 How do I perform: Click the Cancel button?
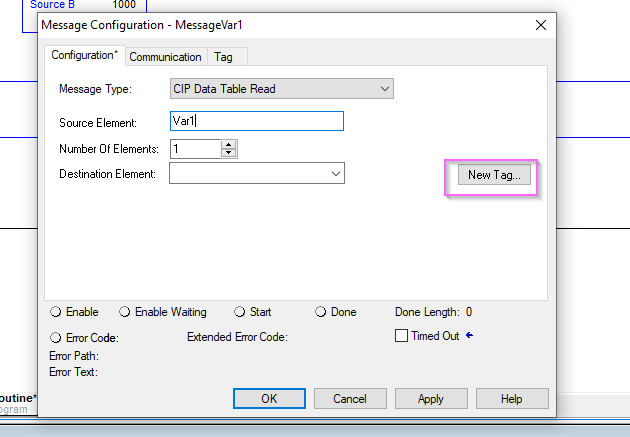coord(350,398)
